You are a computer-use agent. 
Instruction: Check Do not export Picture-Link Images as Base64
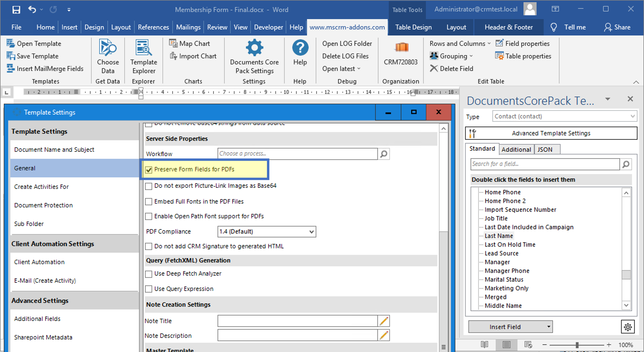(x=149, y=186)
